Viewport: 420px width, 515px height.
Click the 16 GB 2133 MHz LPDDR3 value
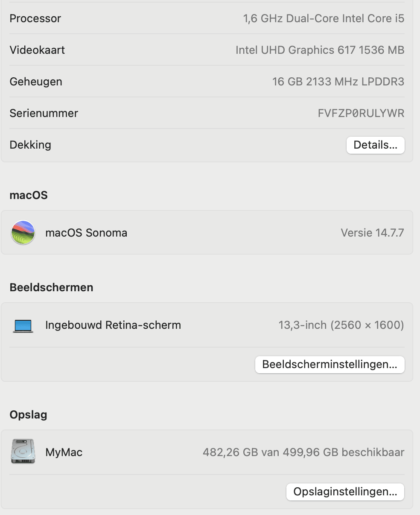point(338,82)
